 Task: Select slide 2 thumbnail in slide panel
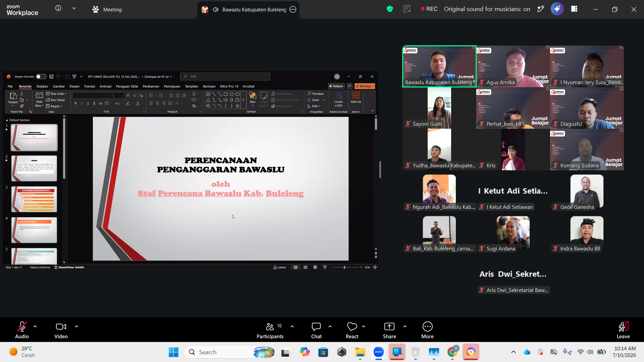pos(34,168)
